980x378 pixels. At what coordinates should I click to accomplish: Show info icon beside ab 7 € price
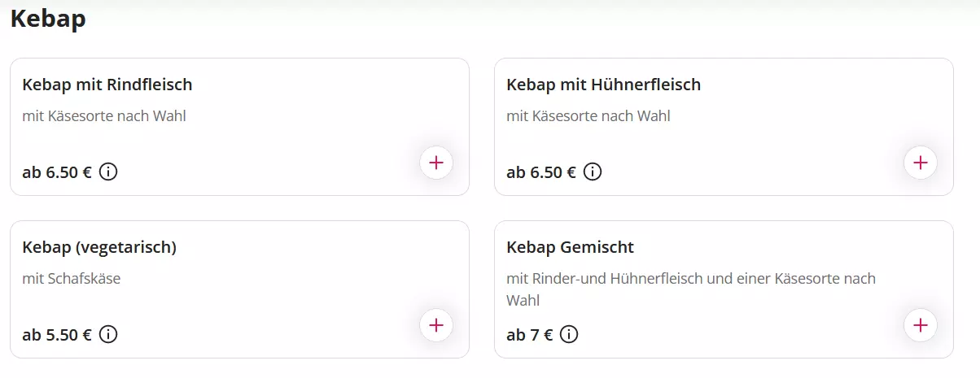click(569, 334)
